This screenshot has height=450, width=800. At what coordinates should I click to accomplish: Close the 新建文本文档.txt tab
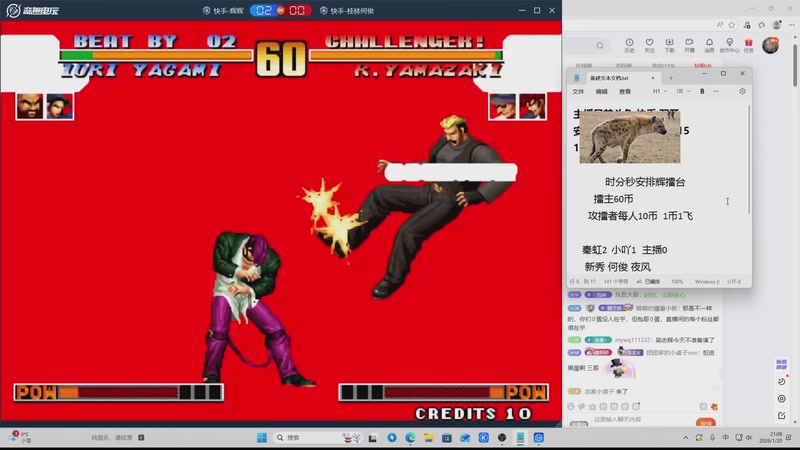click(x=653, y=78)
